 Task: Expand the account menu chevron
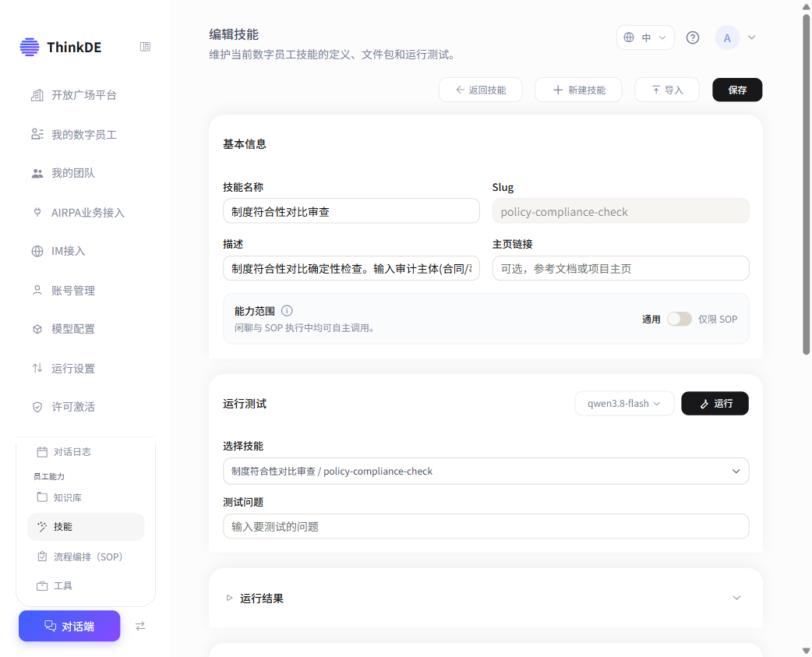click(x=752, y=37)
